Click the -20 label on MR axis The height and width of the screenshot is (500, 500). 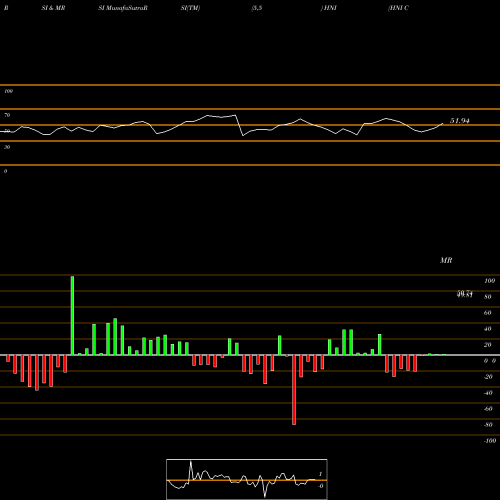(x=488, y=377)
